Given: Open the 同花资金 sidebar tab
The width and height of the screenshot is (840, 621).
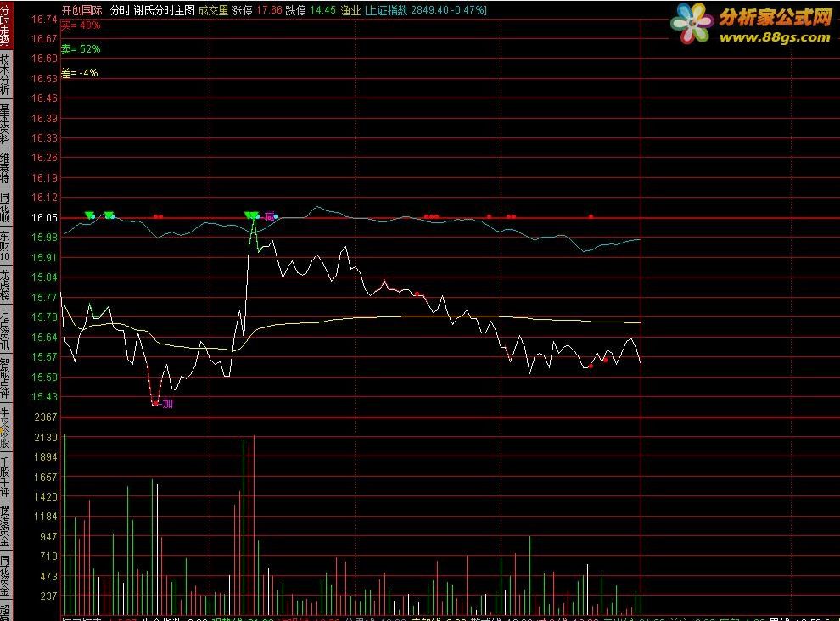Looking at the screenshot, I should [5, 575].
